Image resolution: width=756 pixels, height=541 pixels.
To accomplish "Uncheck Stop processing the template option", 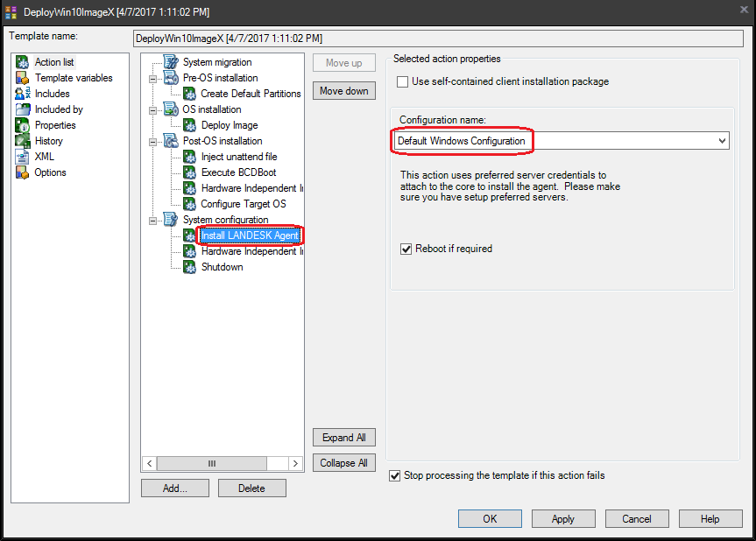I will [x=394, y=475].
